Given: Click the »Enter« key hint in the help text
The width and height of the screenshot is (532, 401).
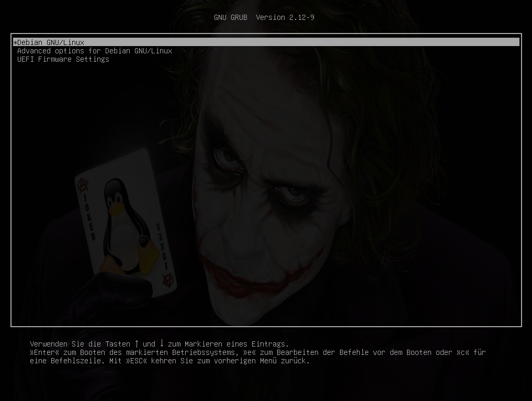Looking at the screenshot, I should point(44,352).
